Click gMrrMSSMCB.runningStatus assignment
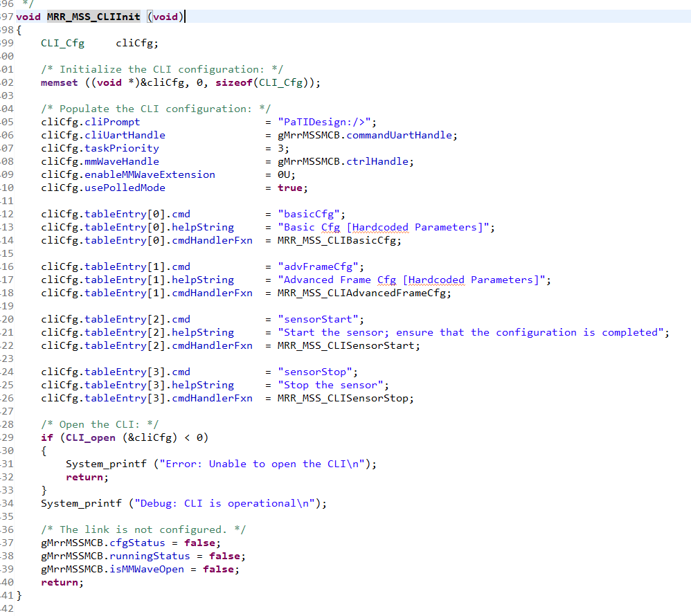Screen dimensions: 691x616 (x=143, y=556)
